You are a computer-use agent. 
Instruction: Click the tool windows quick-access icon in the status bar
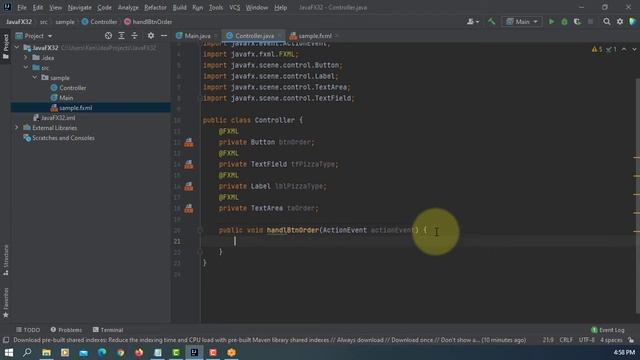pyautogui.click(x=6, y=340)
